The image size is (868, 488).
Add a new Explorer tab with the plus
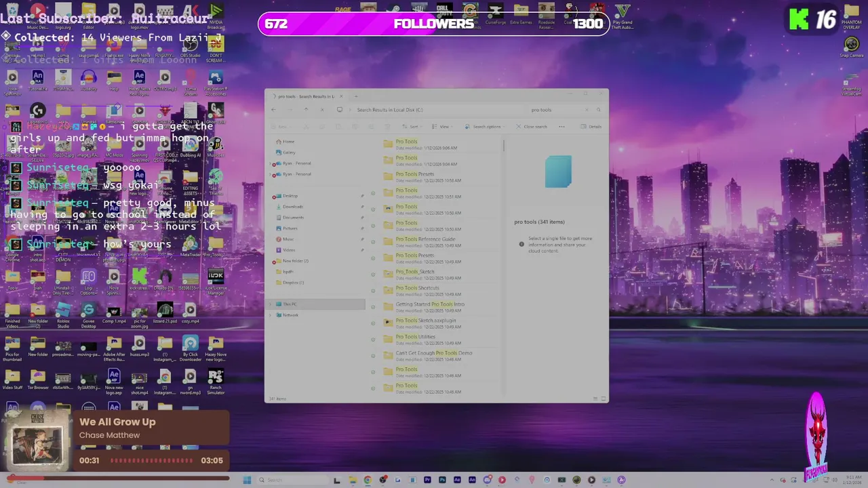click(x=356, y=96)
